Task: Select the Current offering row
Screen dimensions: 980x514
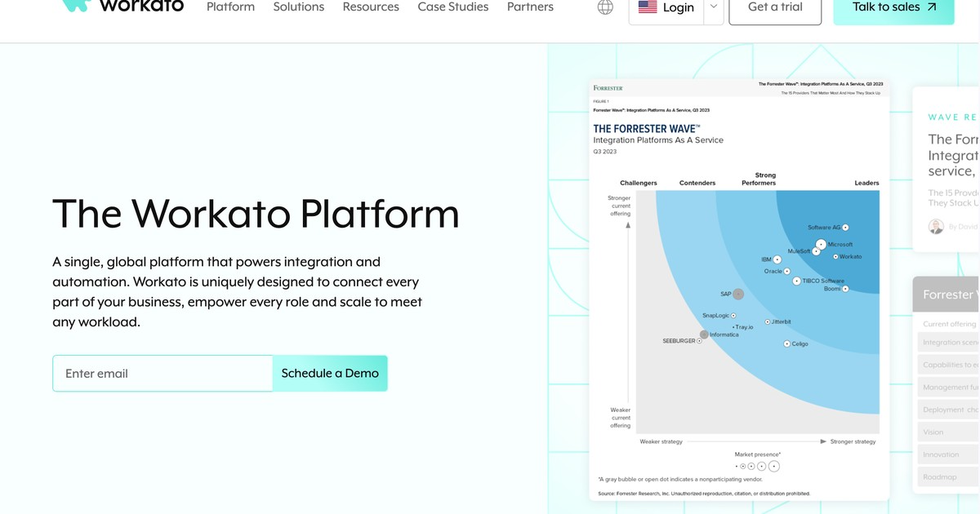Action: click(x=948, y=324)
